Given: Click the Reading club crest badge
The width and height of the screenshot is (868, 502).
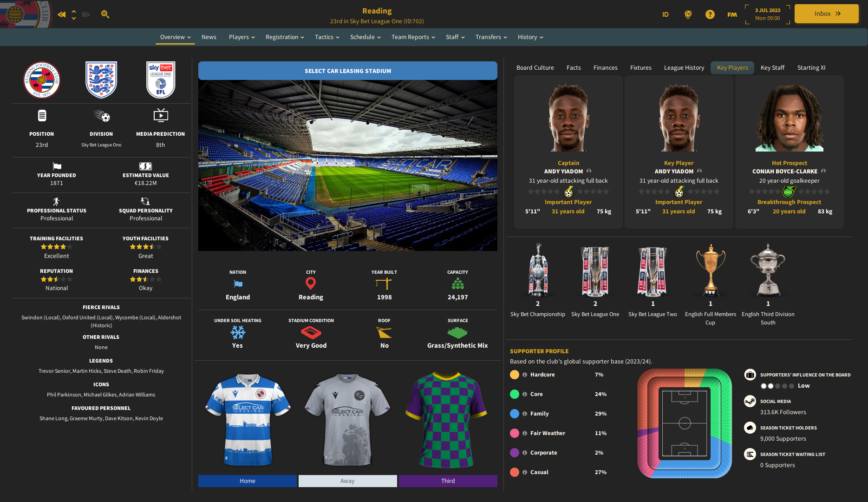Looking at the screenshot, I should coord(42,79).
